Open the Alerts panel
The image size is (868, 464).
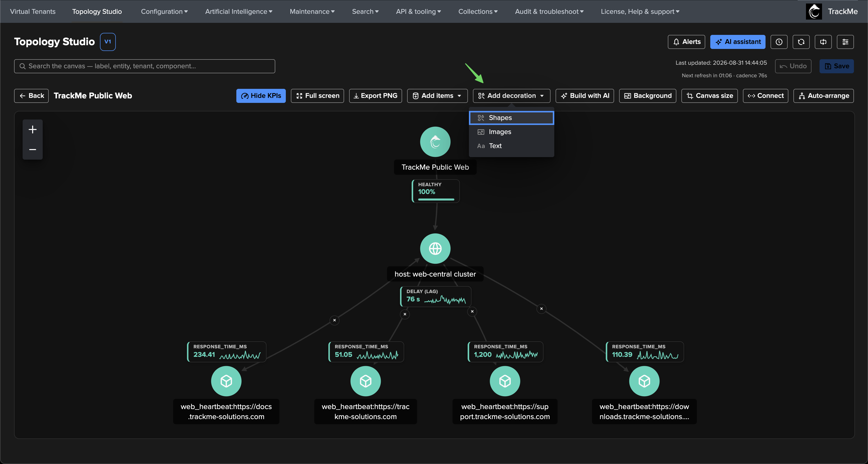click(686, 42)
